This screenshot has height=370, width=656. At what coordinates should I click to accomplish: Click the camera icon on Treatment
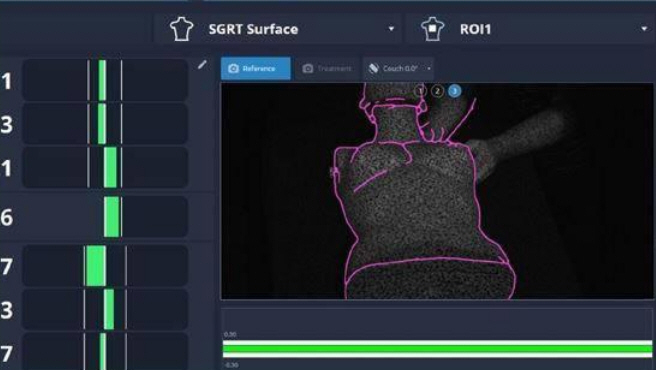[x=308, y=68]
